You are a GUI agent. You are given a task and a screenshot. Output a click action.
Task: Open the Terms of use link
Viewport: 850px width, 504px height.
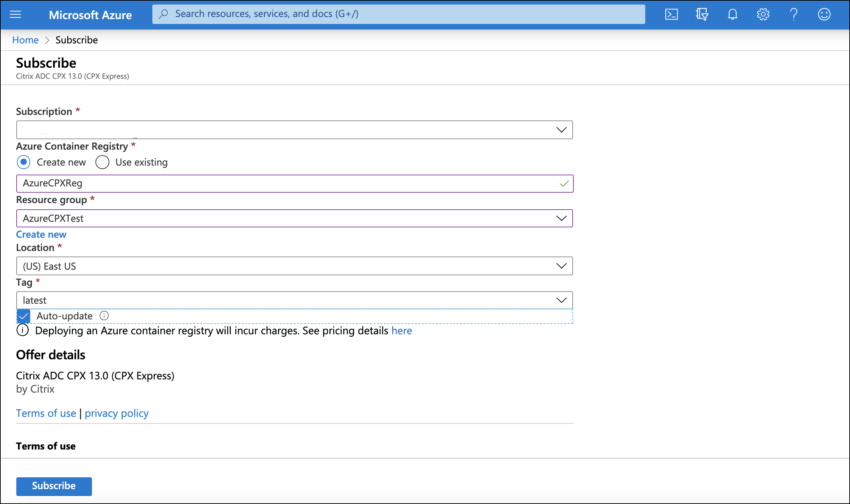coord(46,413)
